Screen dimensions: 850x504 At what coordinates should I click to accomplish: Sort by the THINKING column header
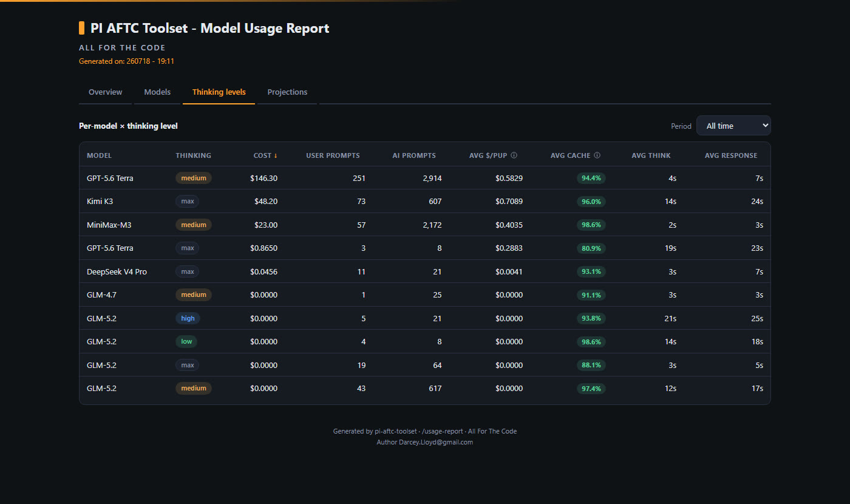[x=194, y=155]
